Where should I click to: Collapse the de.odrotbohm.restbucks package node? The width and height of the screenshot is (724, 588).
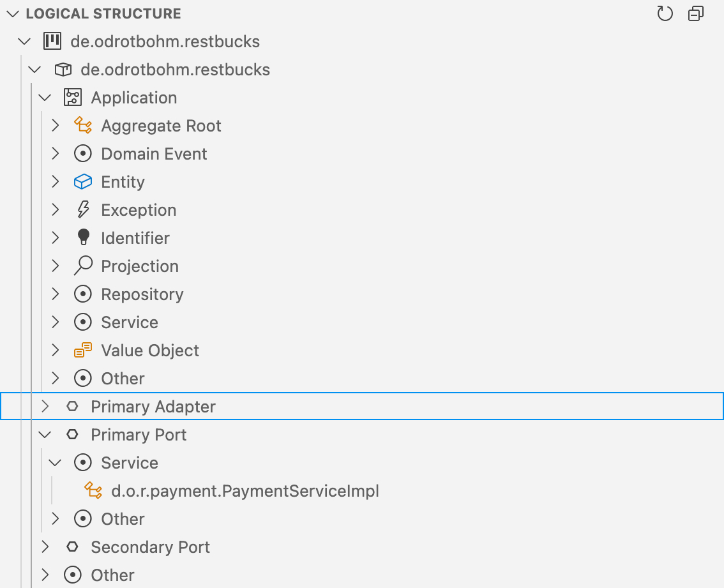34,70
